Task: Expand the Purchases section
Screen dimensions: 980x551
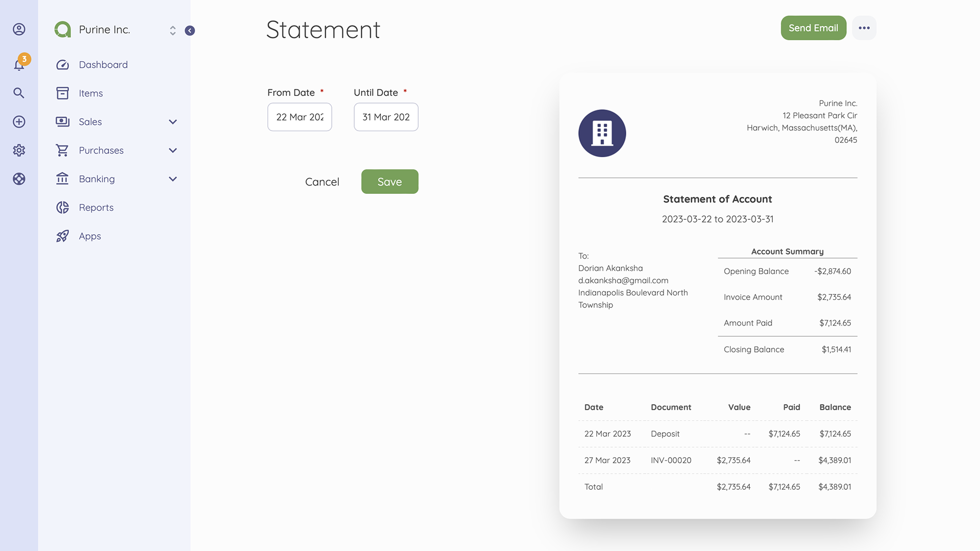Action: 173,151
